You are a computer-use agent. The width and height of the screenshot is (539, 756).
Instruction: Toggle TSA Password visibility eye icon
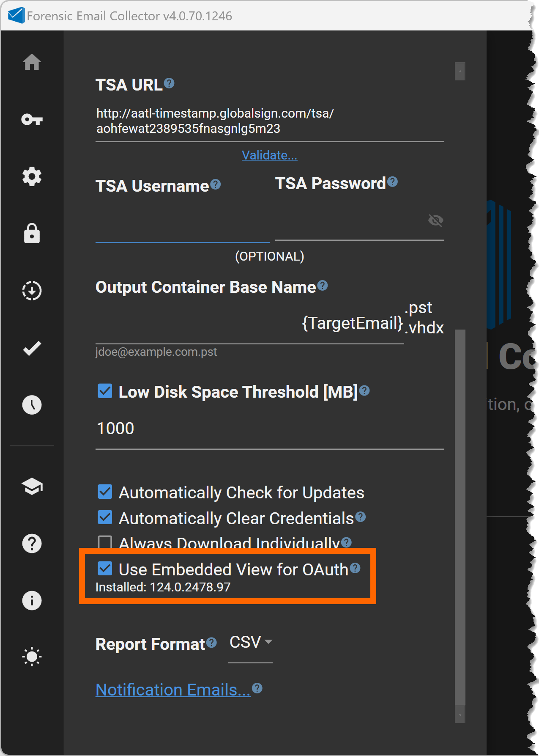tap(435, 220)
